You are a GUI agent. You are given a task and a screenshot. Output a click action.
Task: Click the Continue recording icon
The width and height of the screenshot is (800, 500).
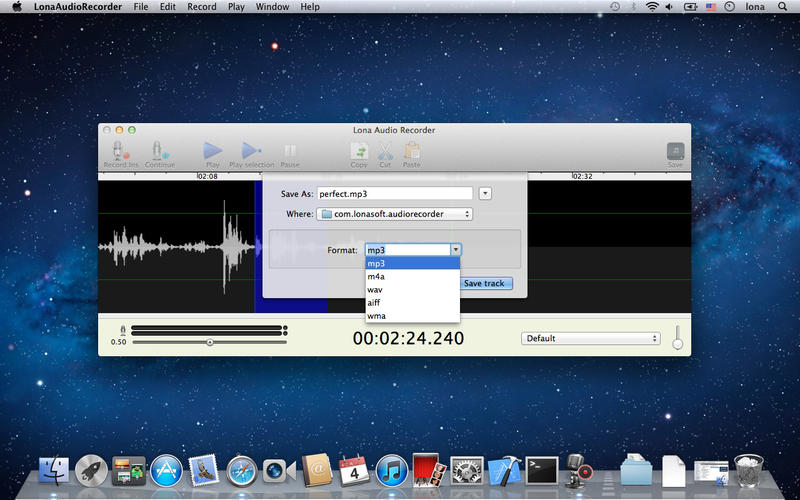point(159,151)
